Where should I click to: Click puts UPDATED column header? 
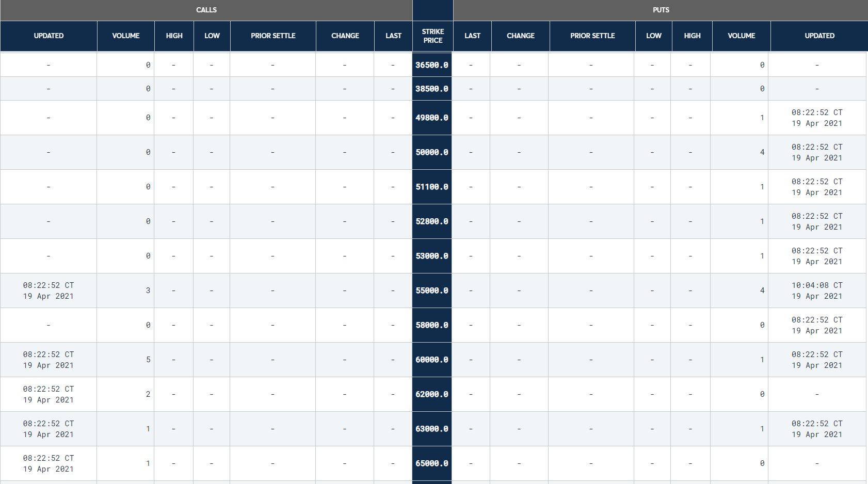tap(819, 36)
